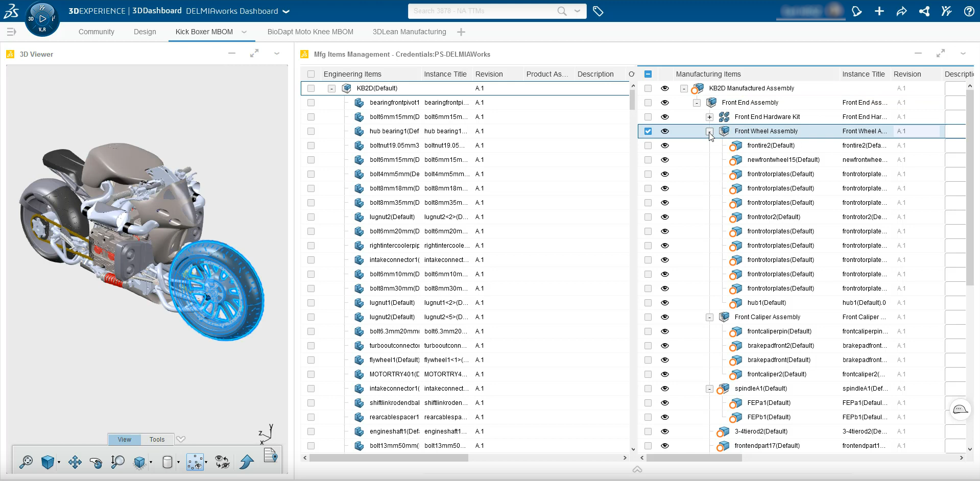Click the annotated document pin icon

point(271,454)
